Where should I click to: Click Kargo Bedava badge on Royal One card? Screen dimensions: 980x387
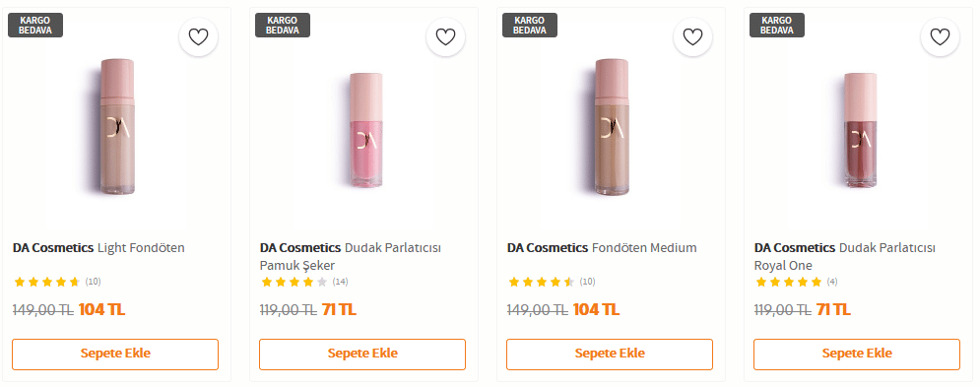click(777, 25)
